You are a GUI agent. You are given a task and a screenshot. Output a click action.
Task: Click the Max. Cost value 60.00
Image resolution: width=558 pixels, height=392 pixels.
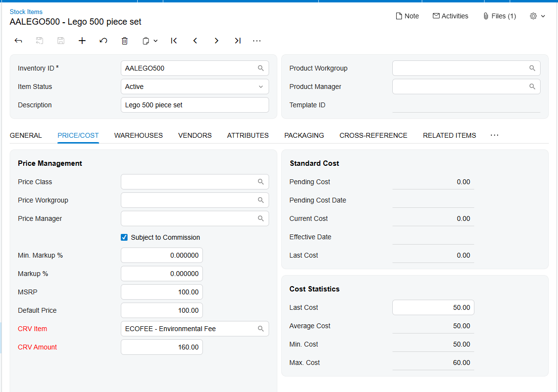461,363
